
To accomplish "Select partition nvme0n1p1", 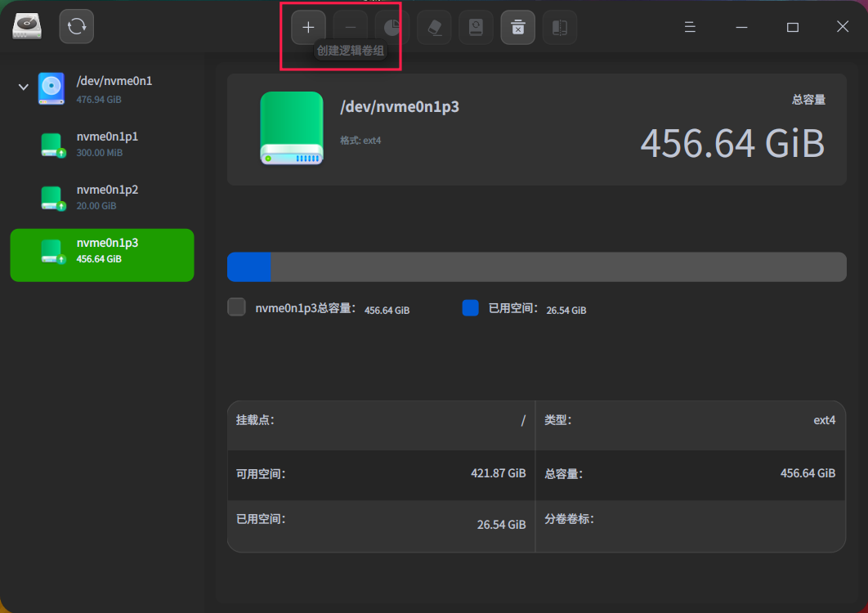I will click(102, 145).
